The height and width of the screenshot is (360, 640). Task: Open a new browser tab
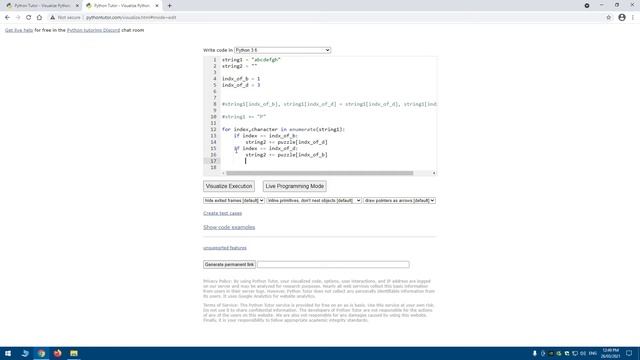tap(169, 6)
